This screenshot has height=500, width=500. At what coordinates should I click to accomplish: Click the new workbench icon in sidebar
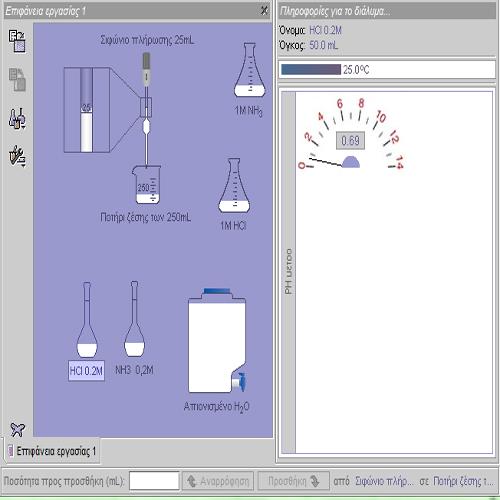click(x=17, y=41)
